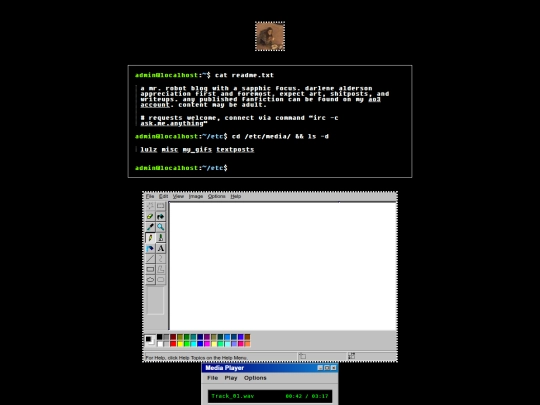Click the 'cd /etc/media/ && ls -d' command
The height and width of the screenshot is (405, 540).
click(280, 136)
